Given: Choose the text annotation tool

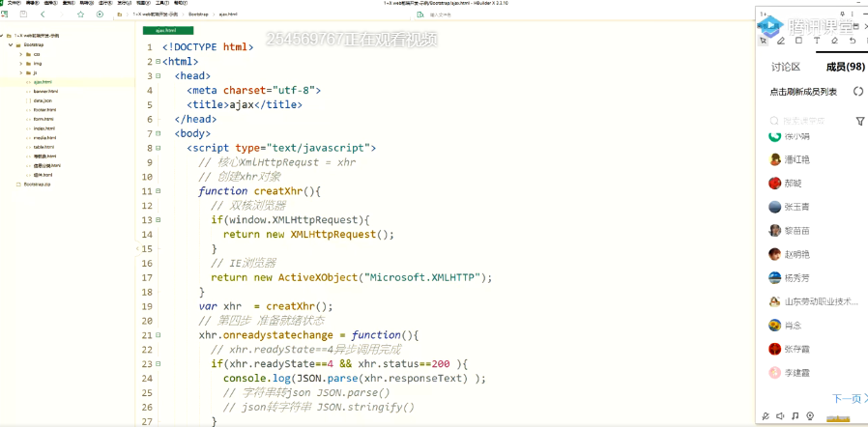Looking at the screenshot, I should pyautogui.click(x=817, y=41).
